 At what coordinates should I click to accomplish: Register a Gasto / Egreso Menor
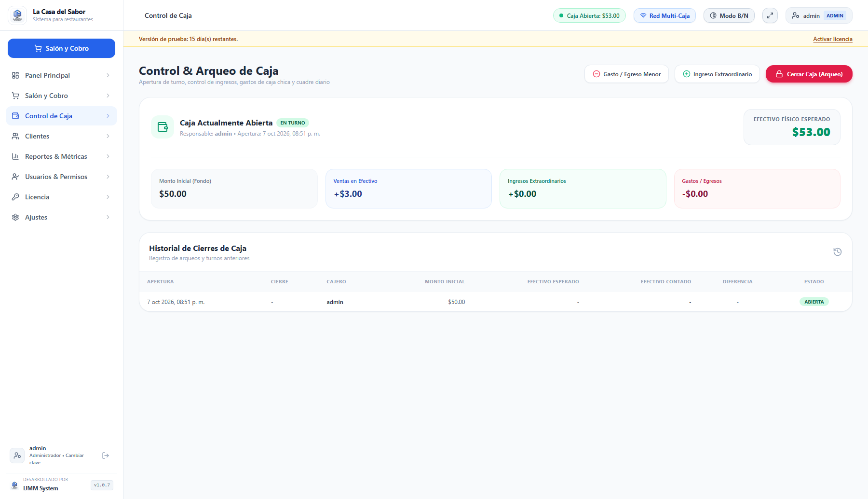tap(626, 74)
